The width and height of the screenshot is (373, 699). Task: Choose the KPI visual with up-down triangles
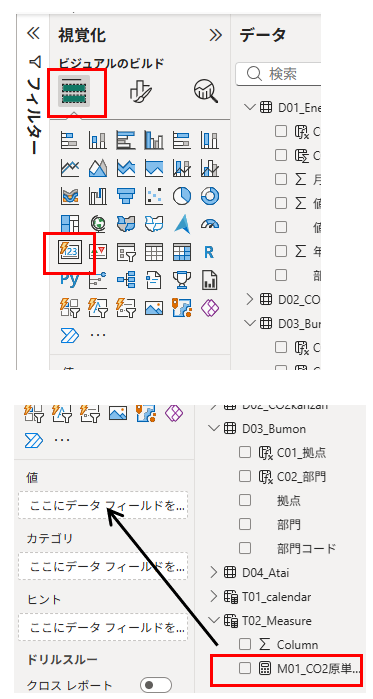pos(97,252)
